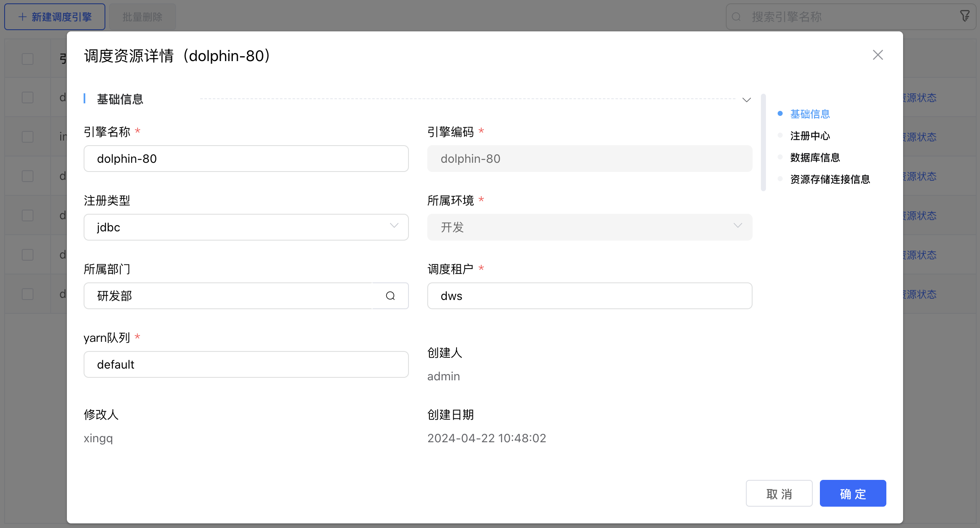
Task: Check the first table row checkbox
Action: click(x=28, y=97)
